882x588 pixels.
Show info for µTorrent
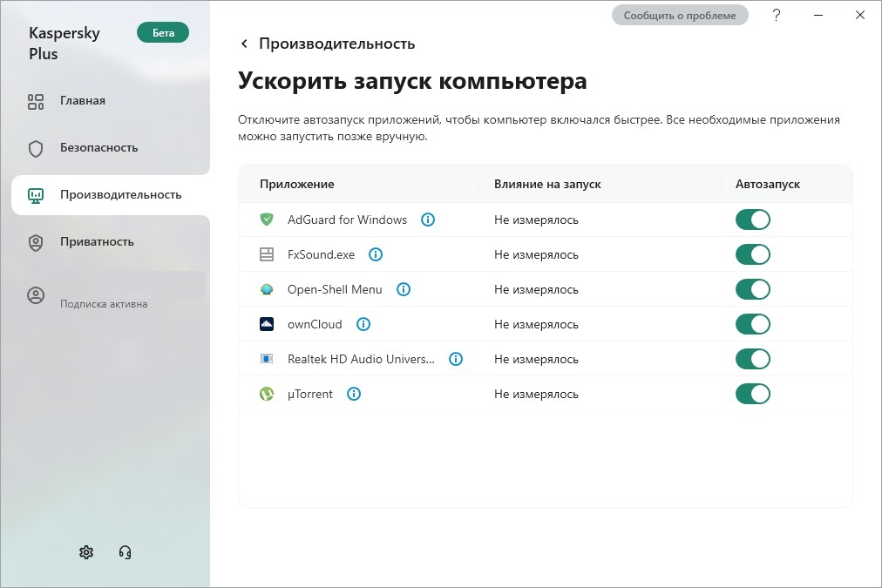point(354,394)
